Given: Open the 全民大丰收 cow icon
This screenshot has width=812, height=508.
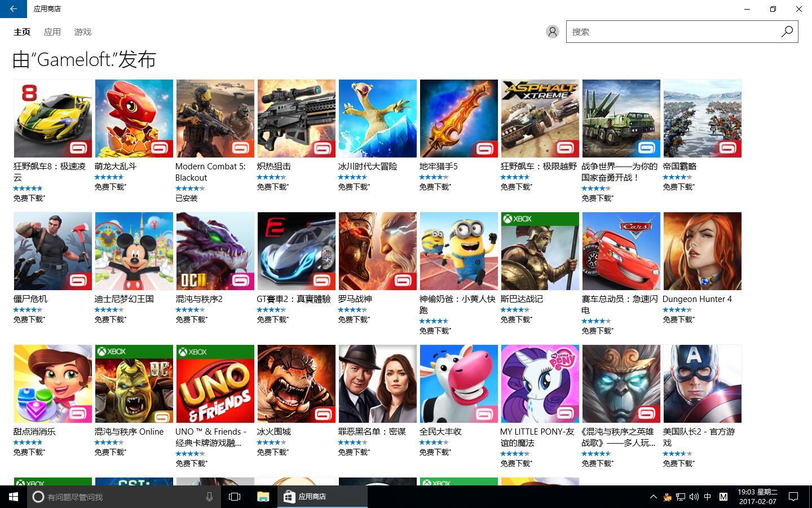Looking at the screenshot, I should tap(459, 384).
